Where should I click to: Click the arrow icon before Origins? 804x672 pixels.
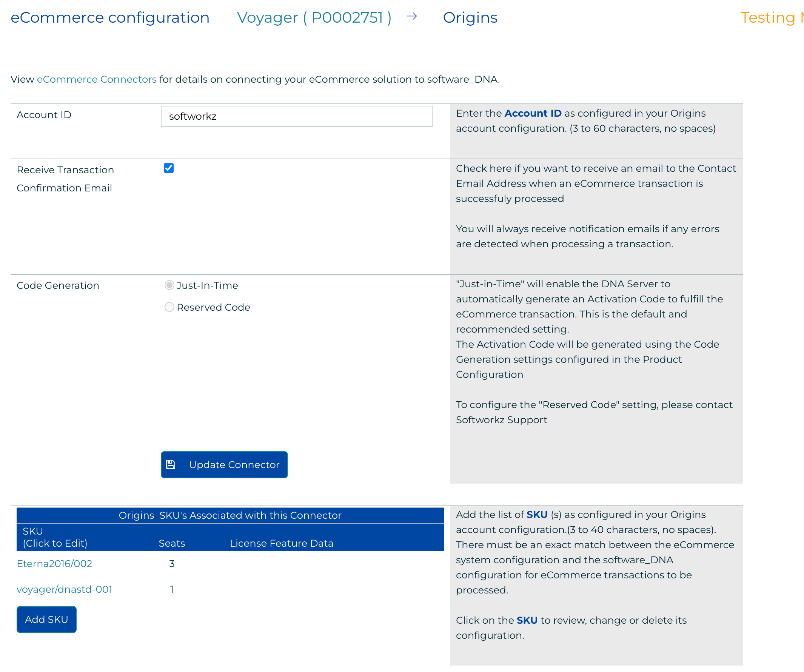pos(411,17)
